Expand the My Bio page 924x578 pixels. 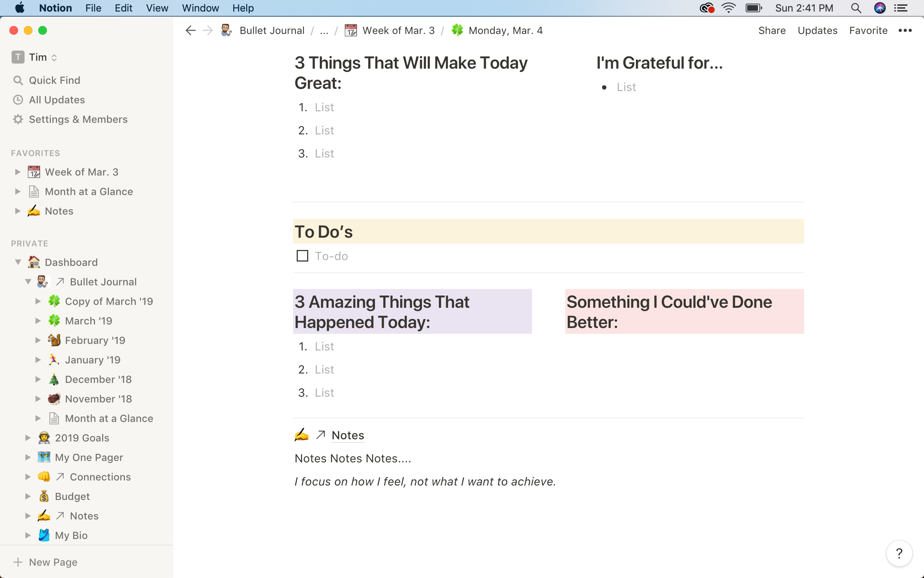click(28, 535)
